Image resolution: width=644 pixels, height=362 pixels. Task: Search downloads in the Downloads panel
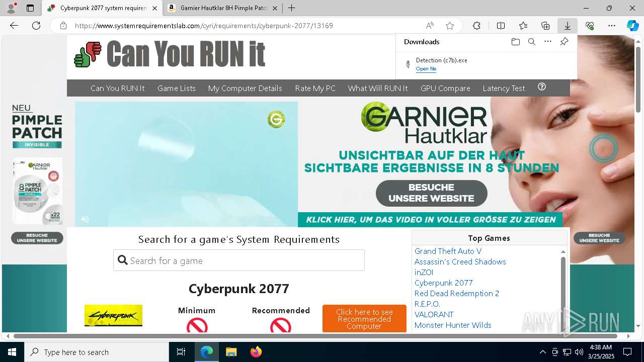(532, 42)
